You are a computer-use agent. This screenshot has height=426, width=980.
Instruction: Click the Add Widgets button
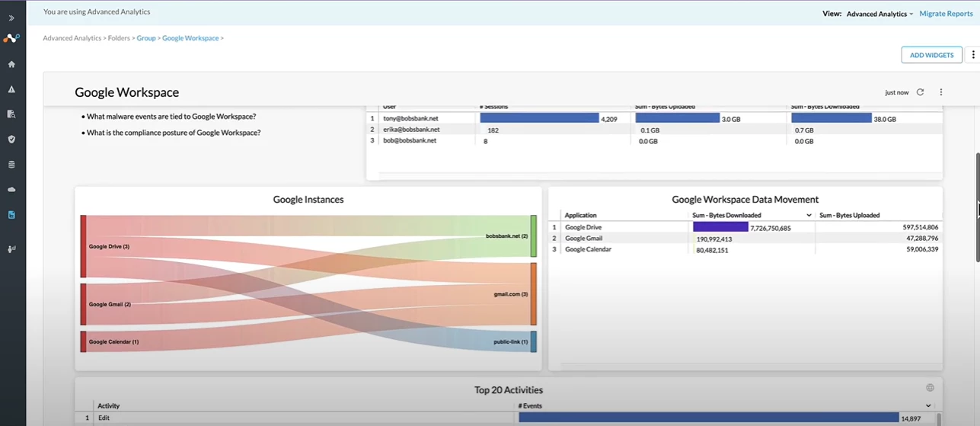tap(931, 55)
